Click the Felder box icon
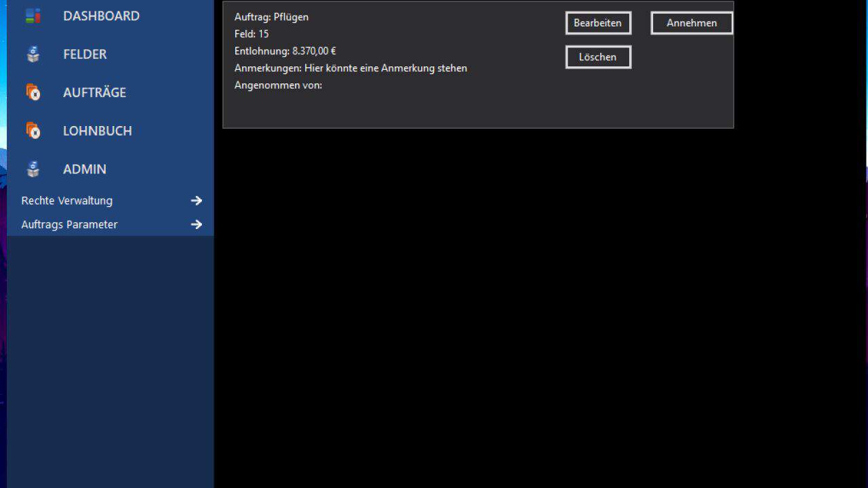 pyautogui.click(x=33, y=54)
